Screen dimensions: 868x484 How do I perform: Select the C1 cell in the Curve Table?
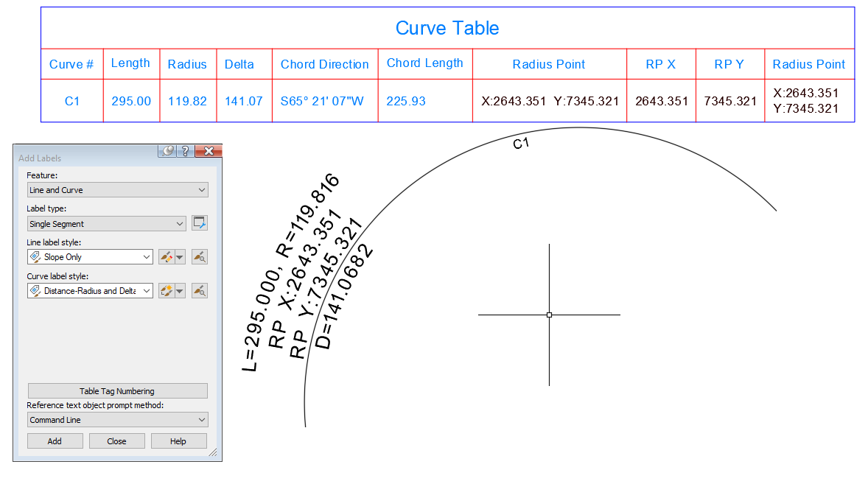coord(71,101)
